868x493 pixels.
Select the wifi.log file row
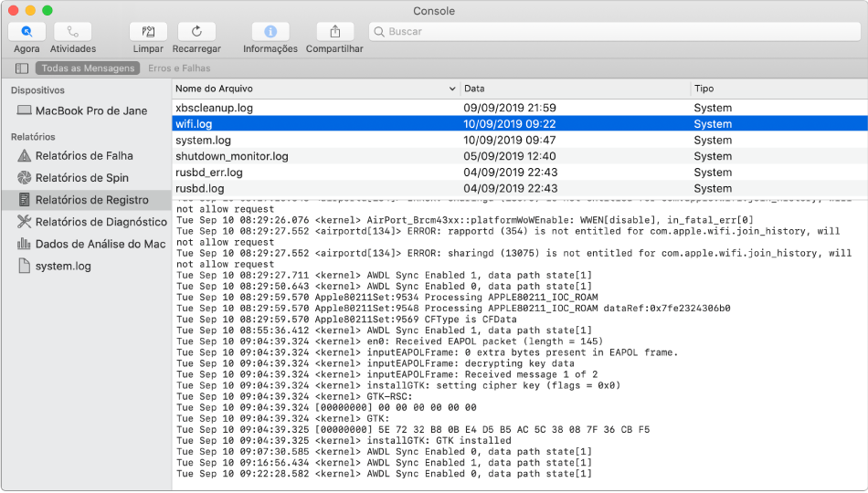click(x=519, y=123)
